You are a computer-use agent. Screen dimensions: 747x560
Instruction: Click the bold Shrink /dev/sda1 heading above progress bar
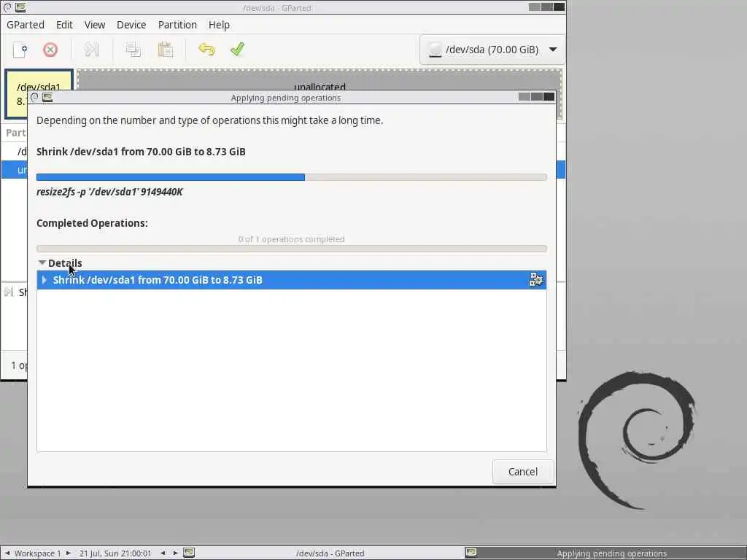click(x=141, y=152)
